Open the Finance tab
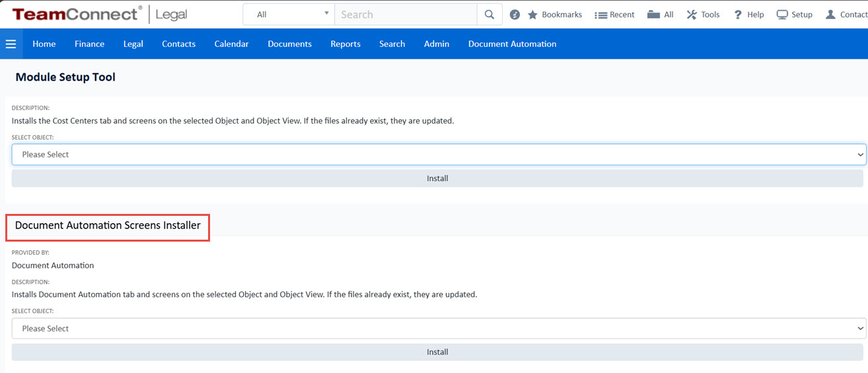This screenshot has height=373, width=868. pos(90,44)
